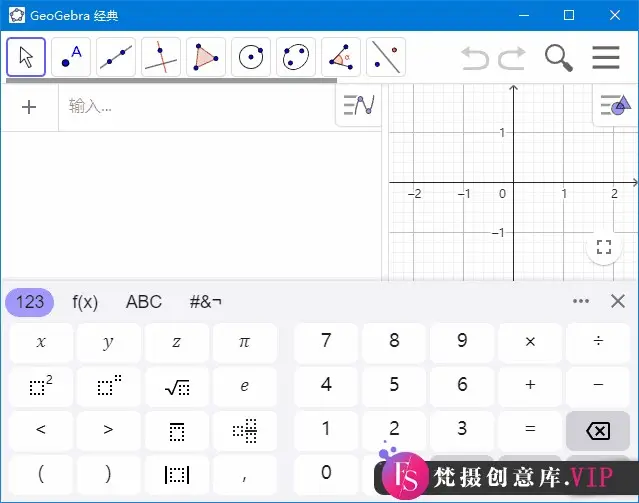Tap the mixed number fraction key
The height and width of the screenshot is (503, 639).
point(245,430)
